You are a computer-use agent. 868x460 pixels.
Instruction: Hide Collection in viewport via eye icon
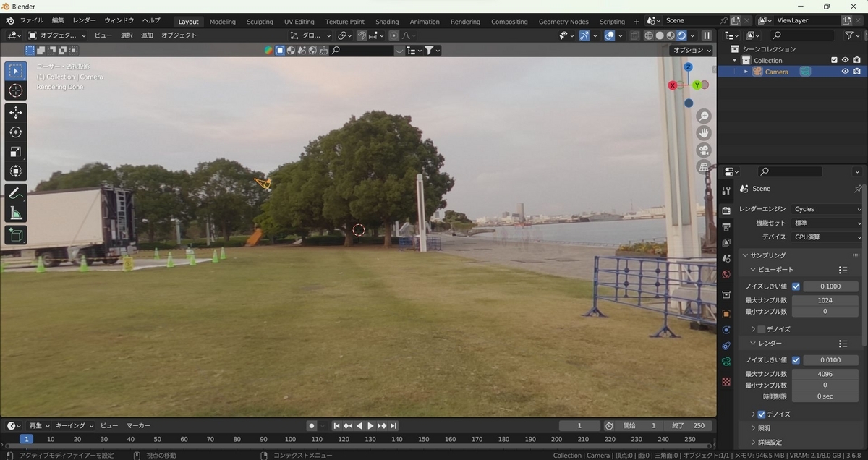click(x=845, y=60)
